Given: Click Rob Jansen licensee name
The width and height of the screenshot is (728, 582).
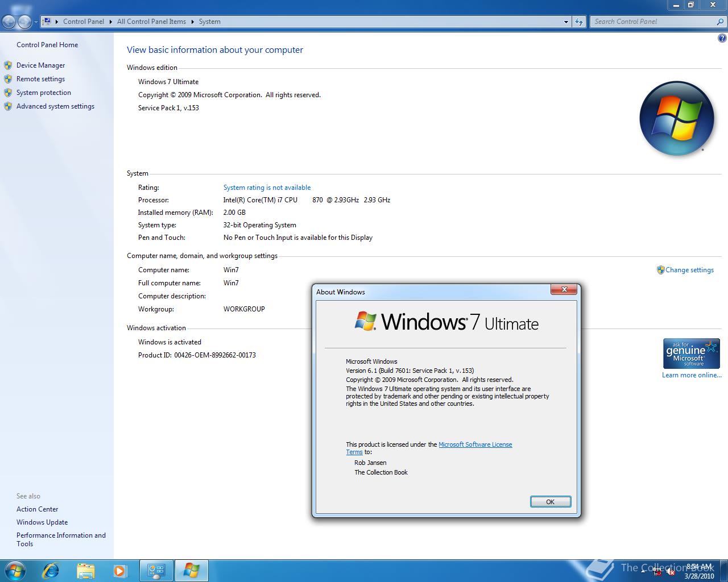Looking at the screenshot, I should click(370, 463).
